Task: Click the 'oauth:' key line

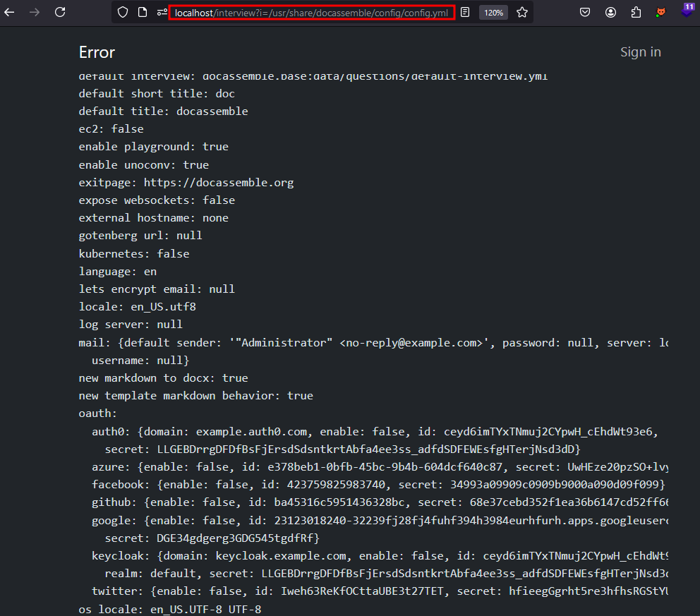Action: (x=98, y=413)
